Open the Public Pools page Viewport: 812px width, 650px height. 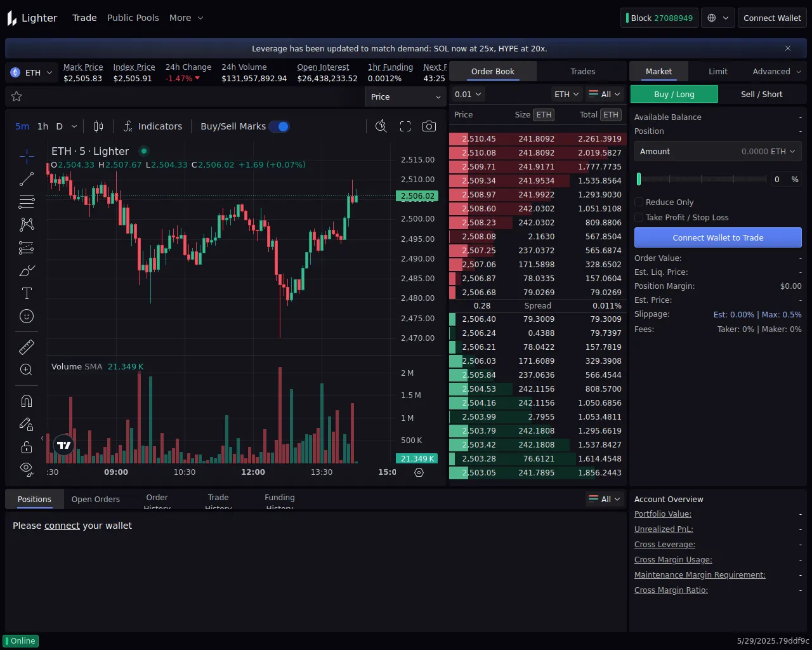point(133,18)
